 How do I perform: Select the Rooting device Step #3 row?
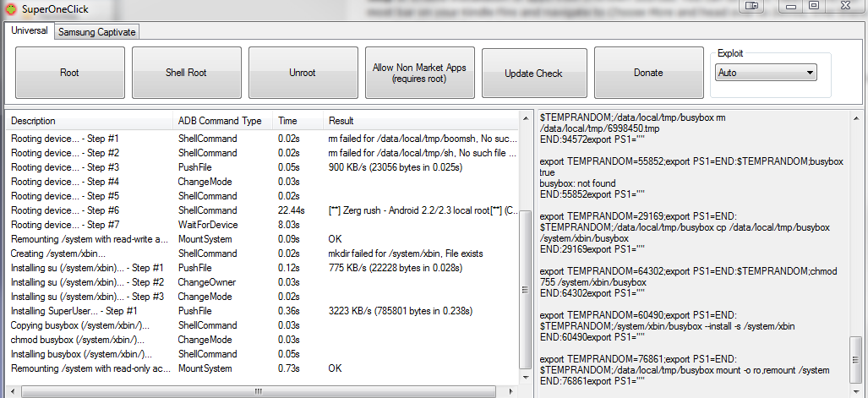[x=264, y=167]
